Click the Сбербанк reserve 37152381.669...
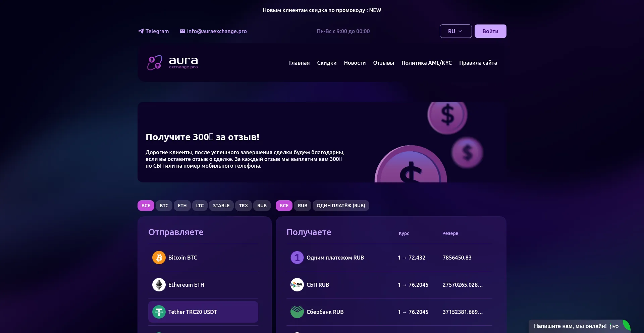Image resolution: width=644 pixels, height=333 pixels. tap(463, 312)
